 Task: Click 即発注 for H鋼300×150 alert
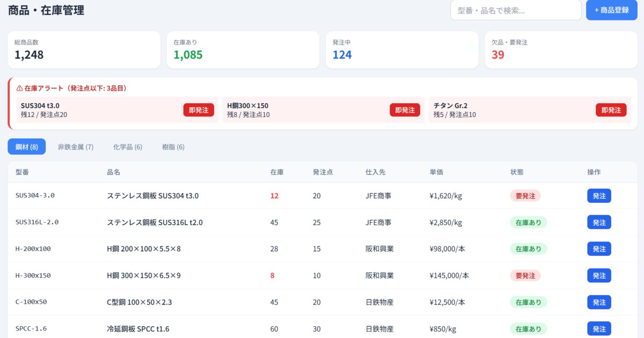(x=405, y=110)
